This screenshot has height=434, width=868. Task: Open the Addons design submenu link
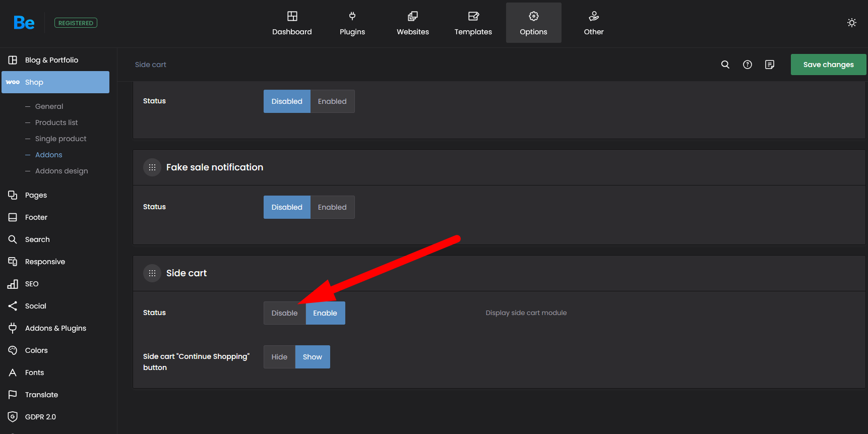(61, 171)
